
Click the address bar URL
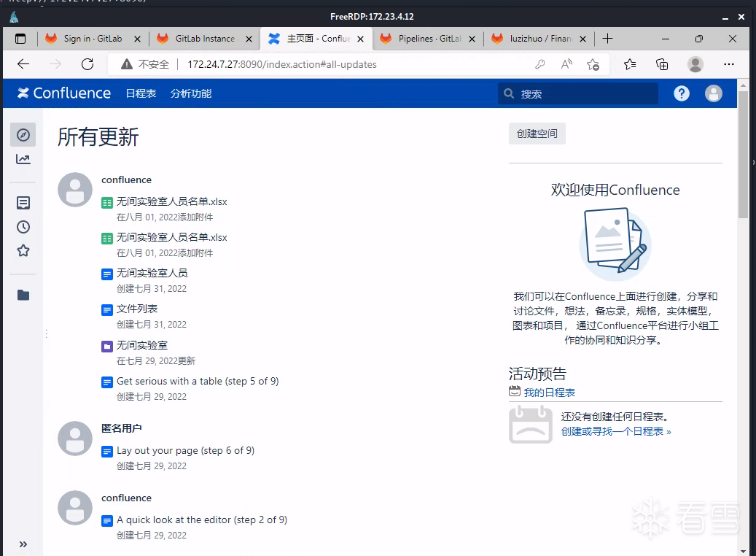tap(282, 64)
